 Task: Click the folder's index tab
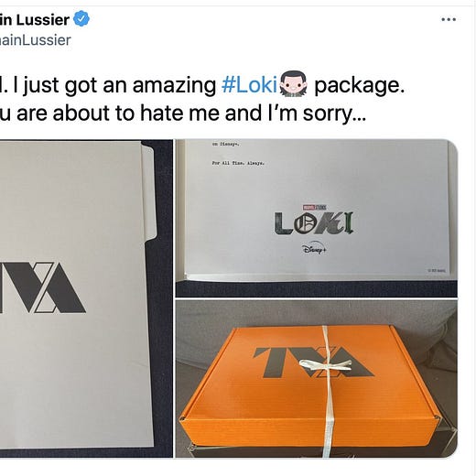pos(148,190)
